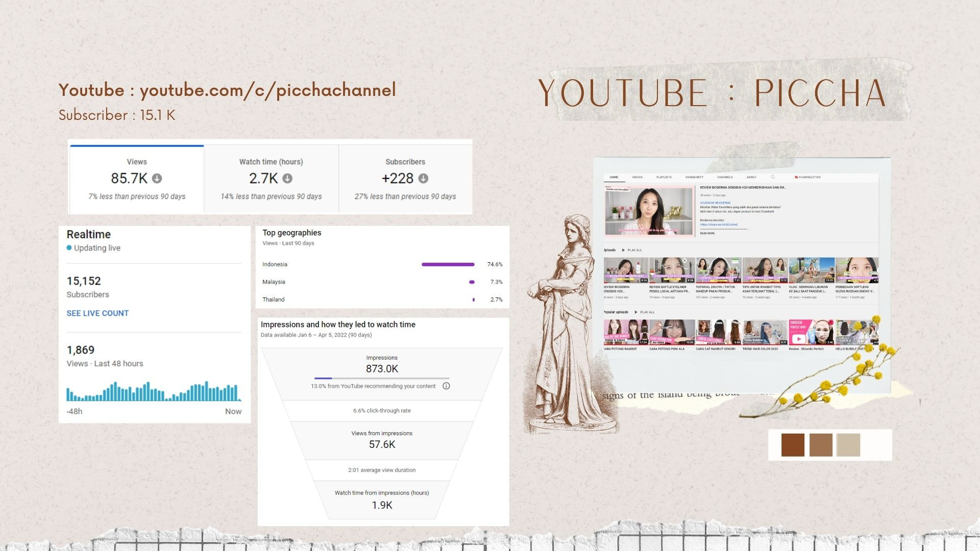Screen dimensions: 980x551
Task: Open Review Shiseido Perfect Whip thumbnail
Action: [x=812, y=332]
